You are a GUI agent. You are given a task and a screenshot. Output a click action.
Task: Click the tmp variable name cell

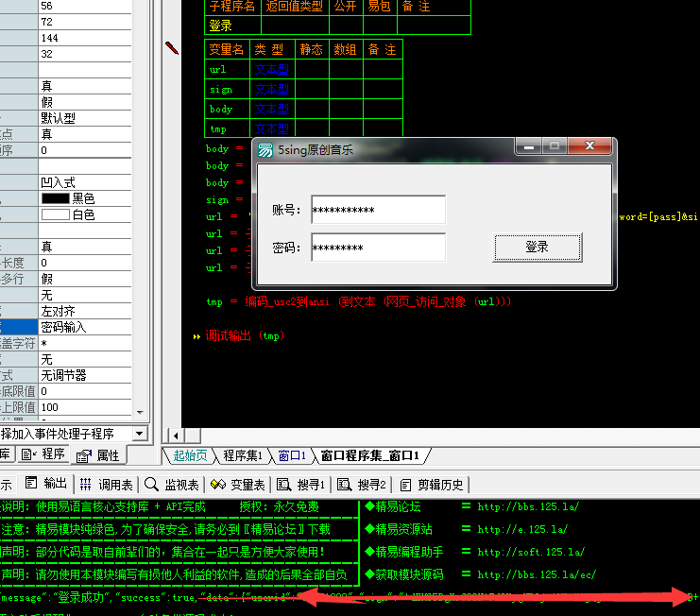tap(228, 129)
